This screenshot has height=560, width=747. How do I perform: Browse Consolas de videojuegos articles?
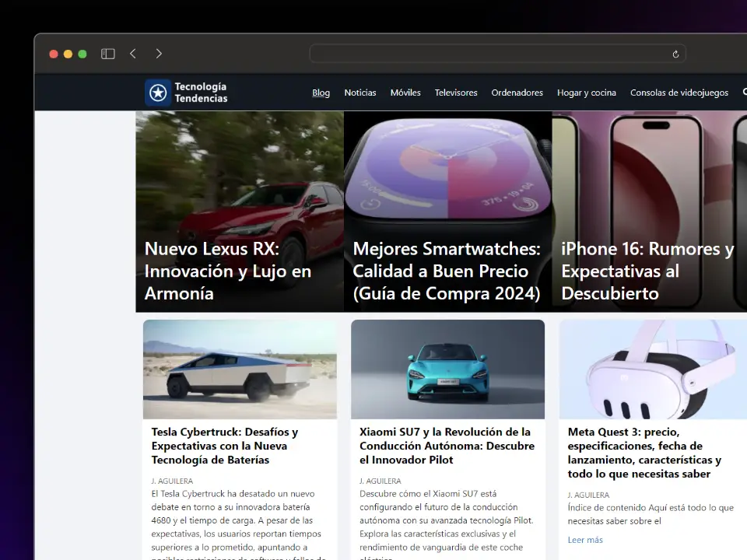coord(679,92)
